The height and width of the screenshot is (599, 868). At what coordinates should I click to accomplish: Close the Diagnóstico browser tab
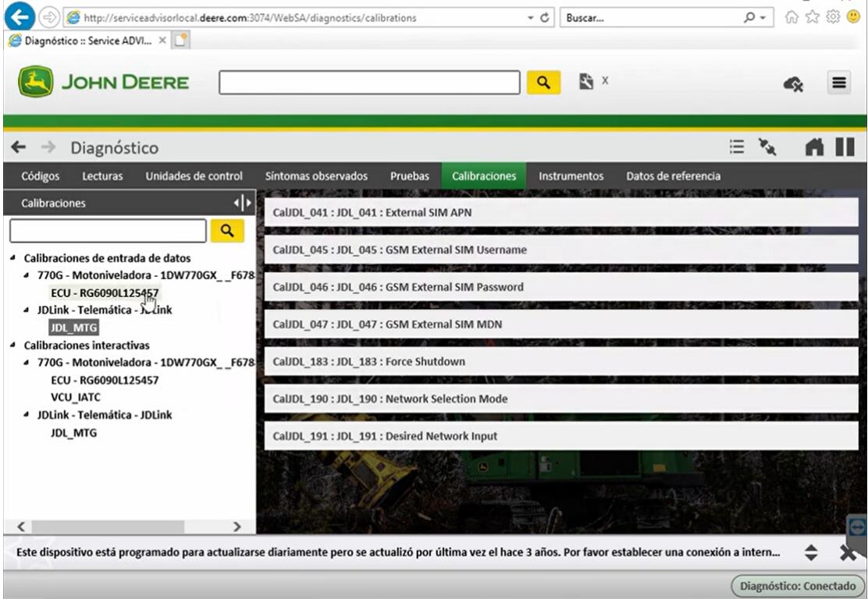[162, 41]
